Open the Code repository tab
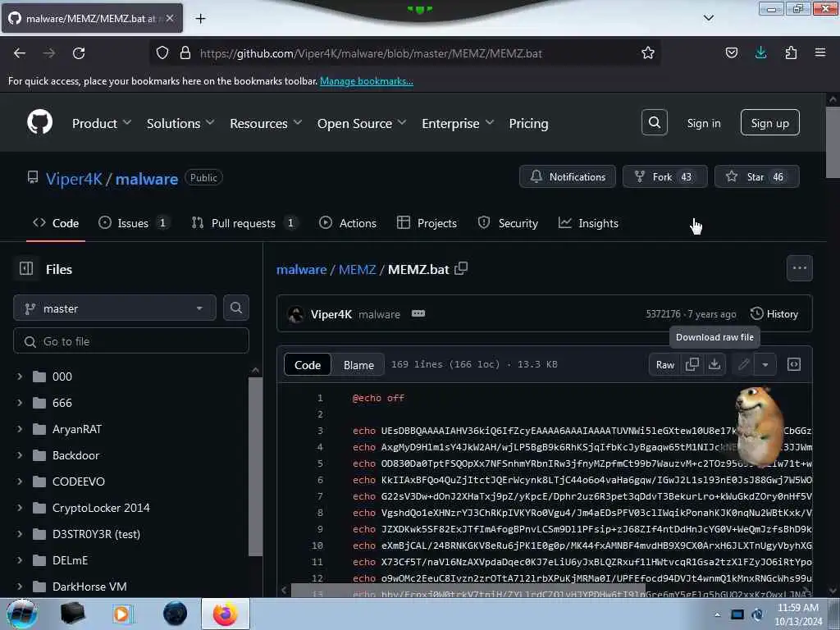The image size is (840, 630). pos(56,223)
